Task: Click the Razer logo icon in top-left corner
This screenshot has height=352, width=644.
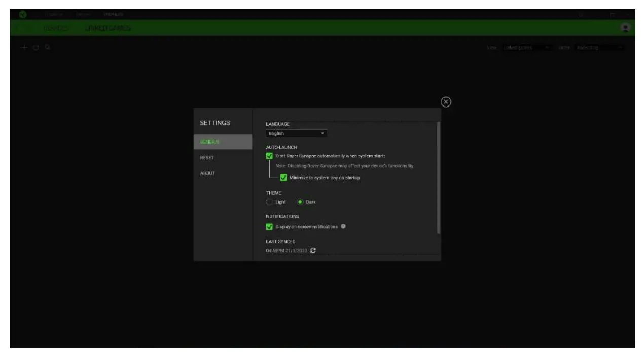Action: (x=22, y=14)
